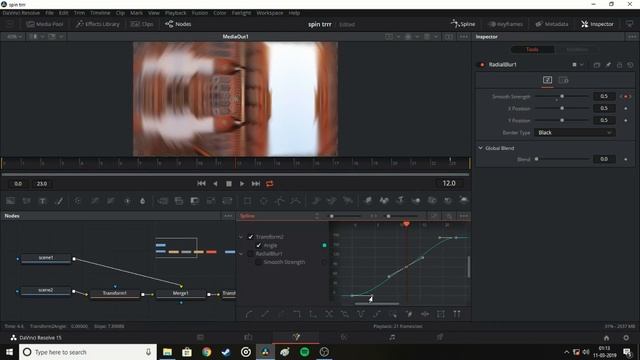Toggle the Spline panel button

[x=463, y=24]
